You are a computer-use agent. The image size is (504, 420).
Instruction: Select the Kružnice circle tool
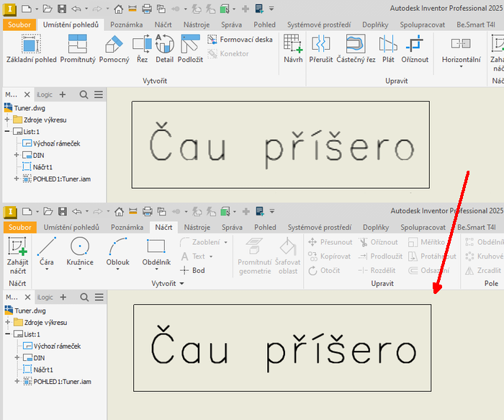pos(80,251)
